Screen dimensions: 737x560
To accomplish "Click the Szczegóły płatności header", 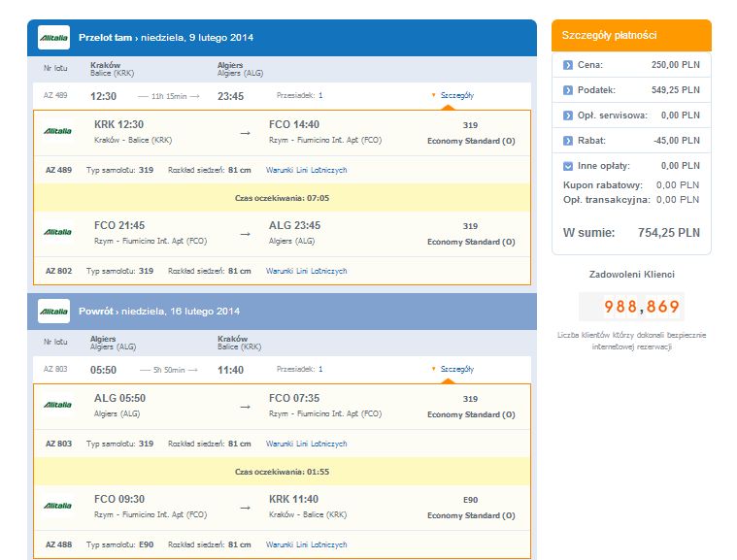I will (631, 35).
